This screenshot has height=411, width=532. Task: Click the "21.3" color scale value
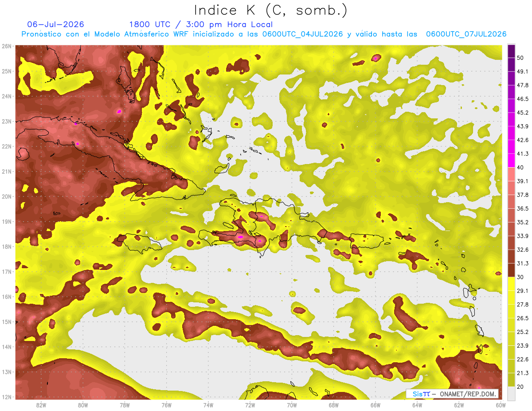point(522,373)
